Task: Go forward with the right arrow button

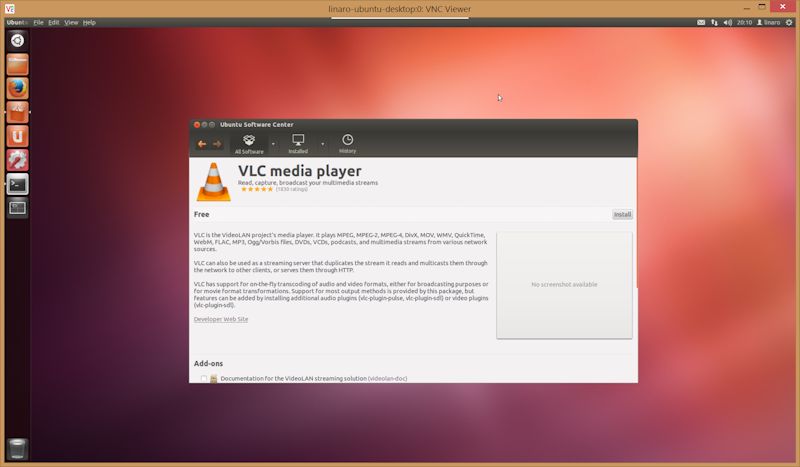Action: point(217,144)
